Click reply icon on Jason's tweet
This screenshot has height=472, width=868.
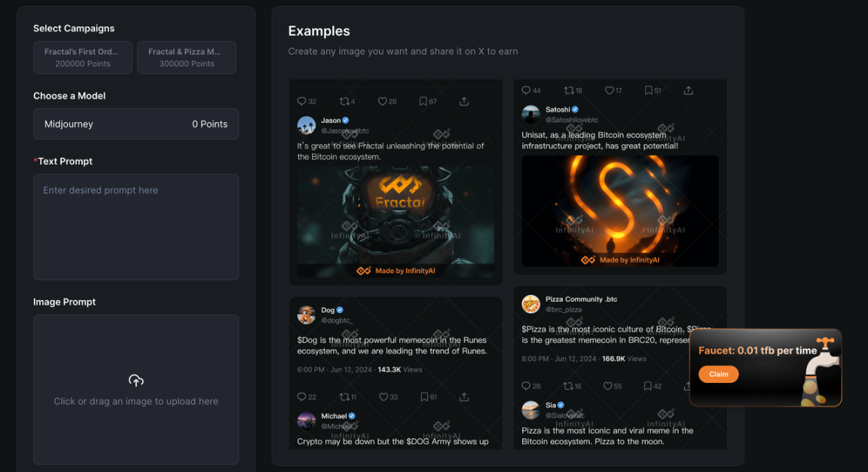301,101
